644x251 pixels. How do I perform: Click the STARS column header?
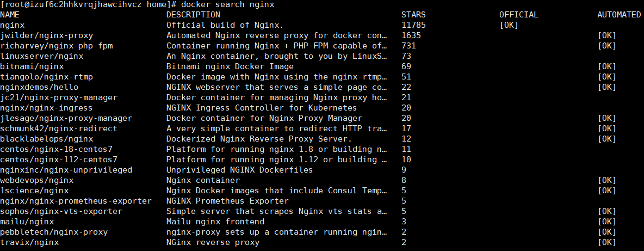tap(413, 15)
